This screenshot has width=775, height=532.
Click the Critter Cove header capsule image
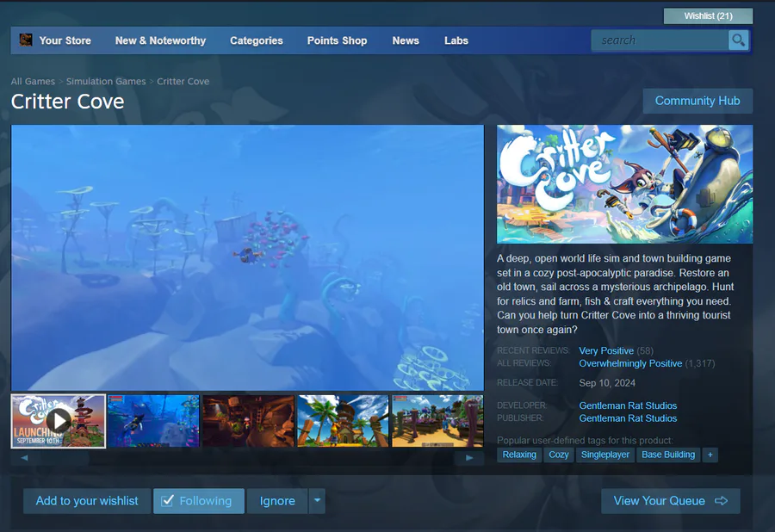coord(625,183)
